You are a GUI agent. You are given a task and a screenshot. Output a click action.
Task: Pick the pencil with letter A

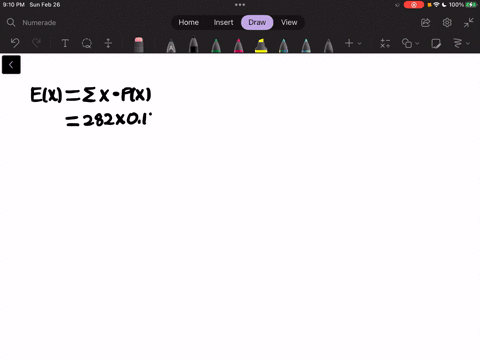tap(171, 46)
